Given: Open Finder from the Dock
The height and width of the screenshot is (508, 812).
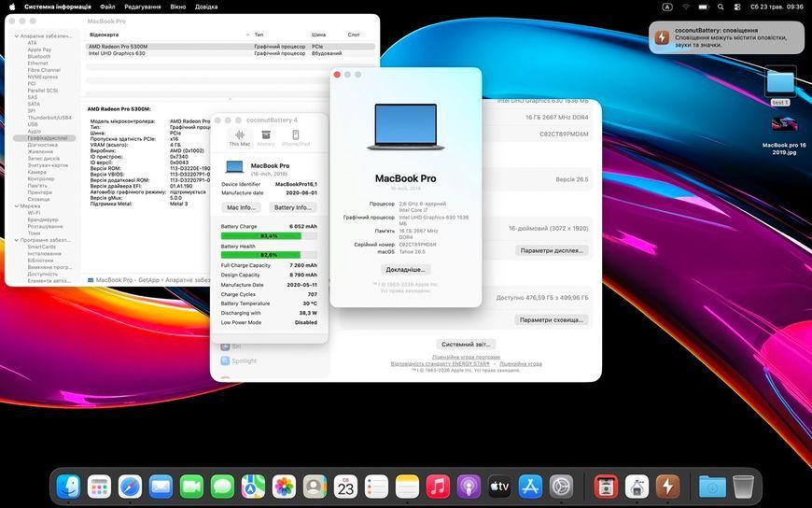Looking at the screenshot, I should tap(68, 487).
